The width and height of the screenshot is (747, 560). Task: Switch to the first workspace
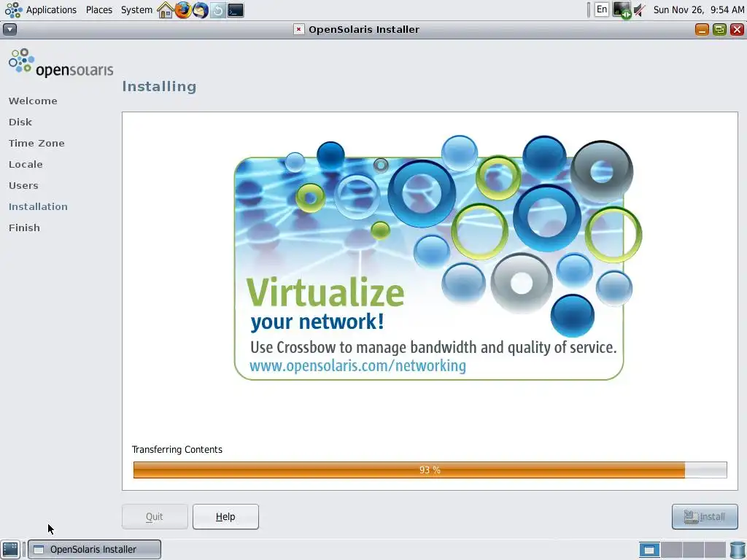pyautogui.click(x=649, y=550)
